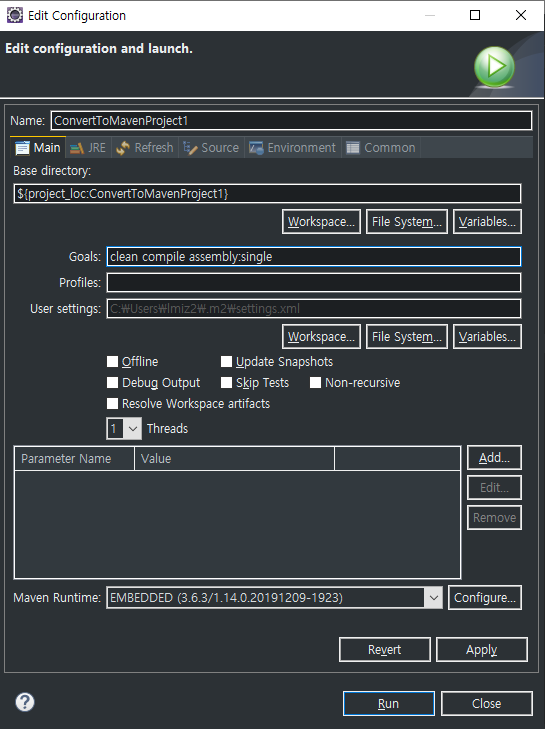Switch to the JRE tab
Viewport: 545px width, 729px height.
click(x=88, y=148)
